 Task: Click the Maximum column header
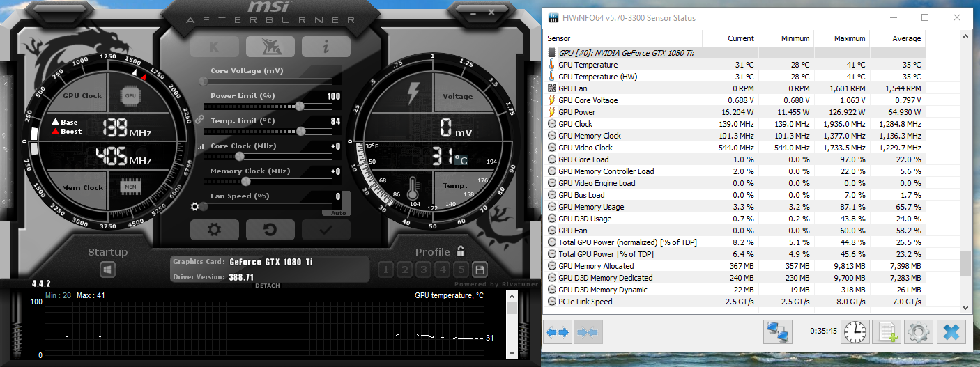(841, 38)
